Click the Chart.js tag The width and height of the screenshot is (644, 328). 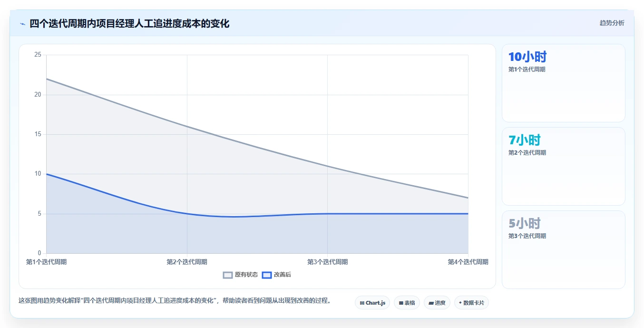tap(372, 303)
